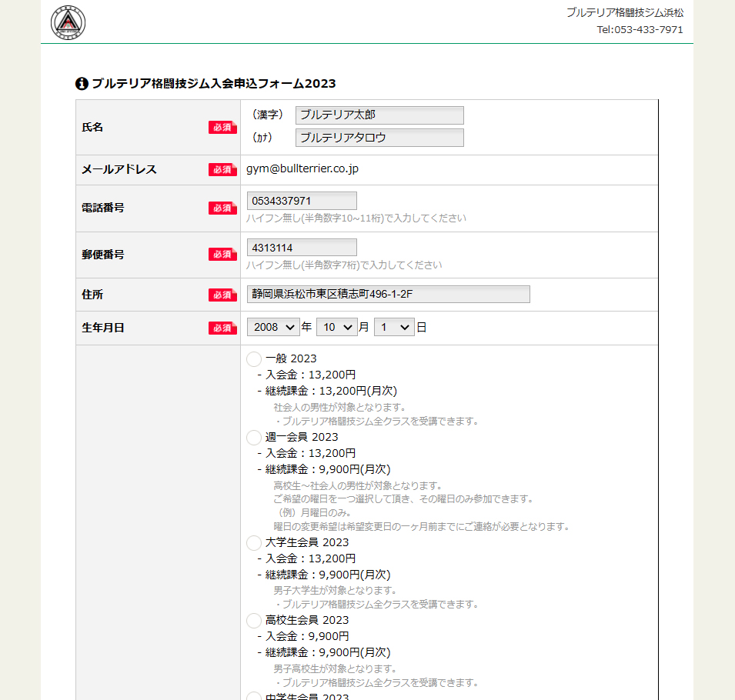Click the (ｶﾅ) label next to the name field

click(x=262, y=137)
